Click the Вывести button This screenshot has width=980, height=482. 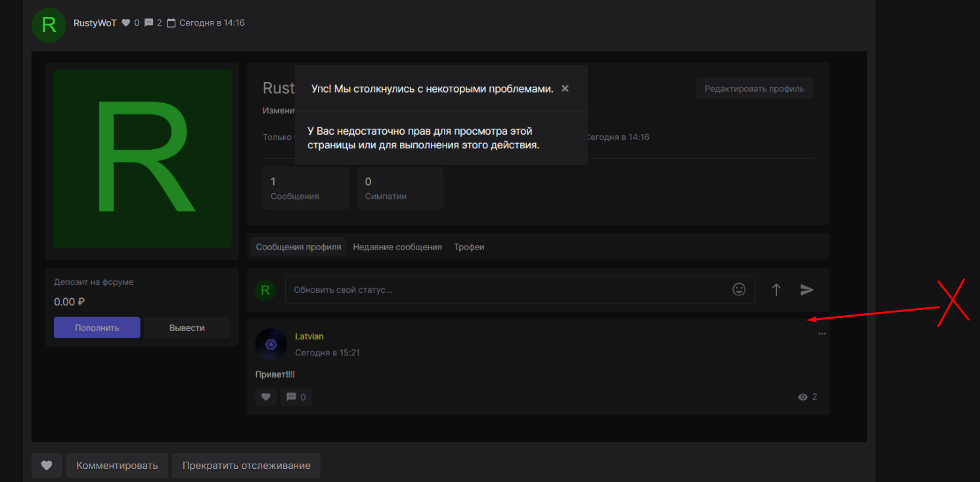click(x=187, y=328)
